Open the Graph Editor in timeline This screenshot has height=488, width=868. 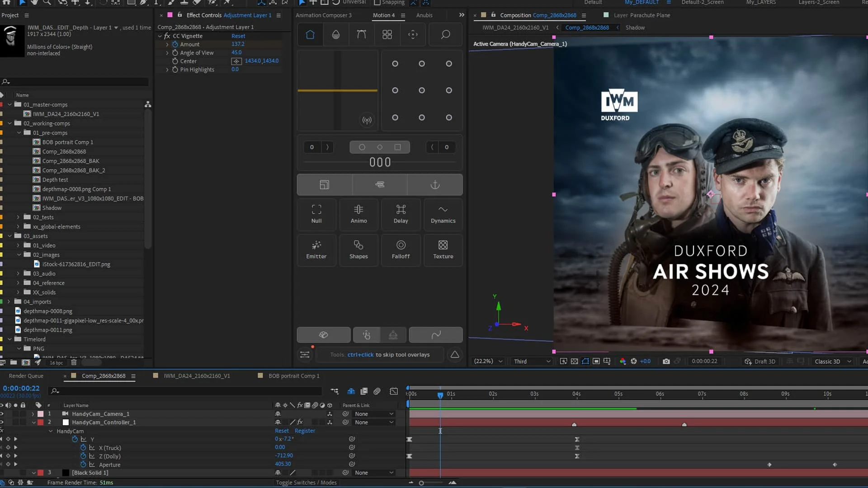394,391
